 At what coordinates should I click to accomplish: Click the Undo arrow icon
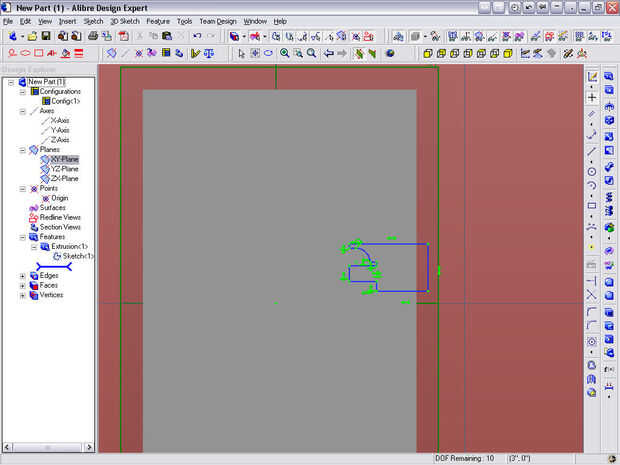click(x=197, y=36)
